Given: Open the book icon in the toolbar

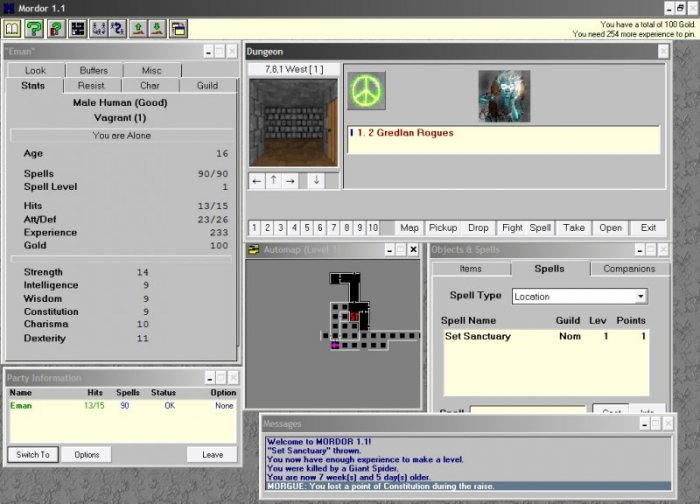Looking at the screenshot, I should coord(12,29).
